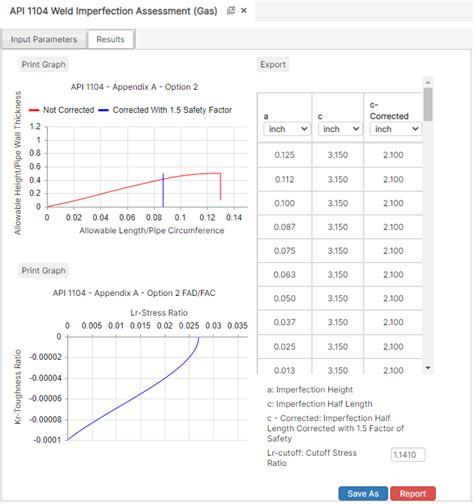Select the Results tab

111,39
